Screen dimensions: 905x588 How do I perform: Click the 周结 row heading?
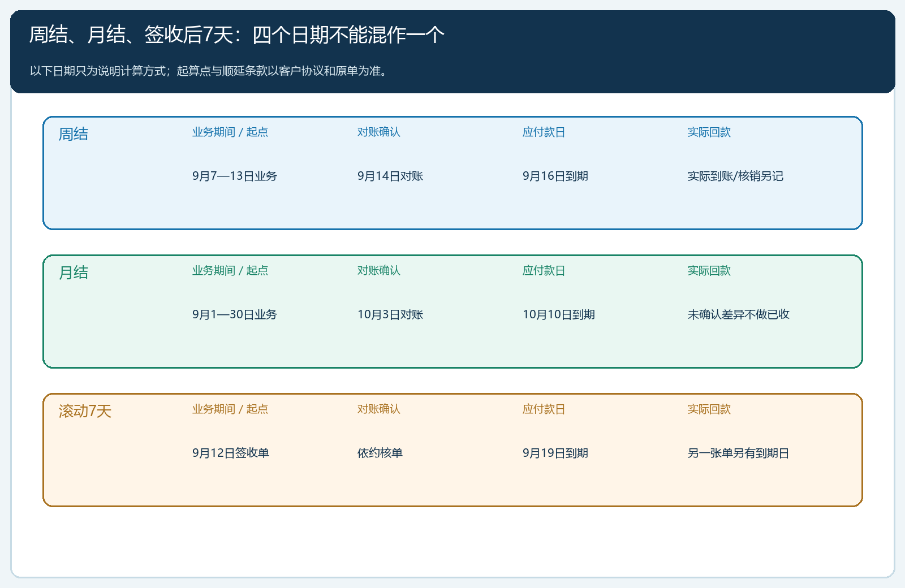pos(74,134)
